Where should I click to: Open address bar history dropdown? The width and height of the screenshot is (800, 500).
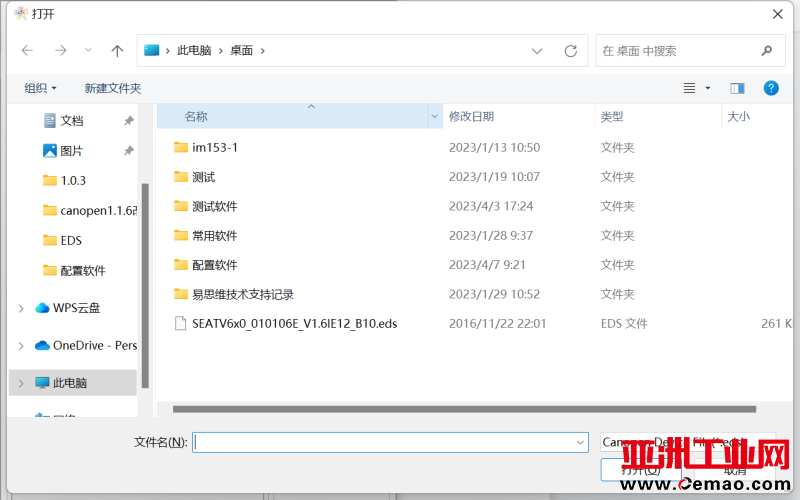pos(537,51)
